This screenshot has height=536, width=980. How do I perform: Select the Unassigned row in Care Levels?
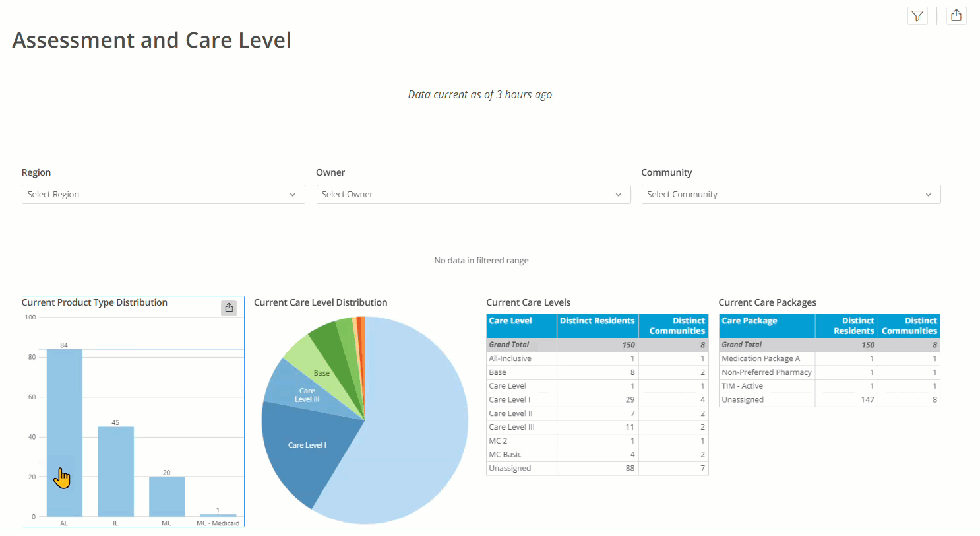point(597,468)
